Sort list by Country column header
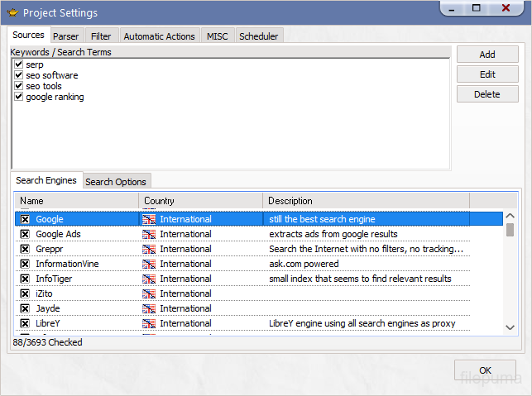 coord(200,201)
